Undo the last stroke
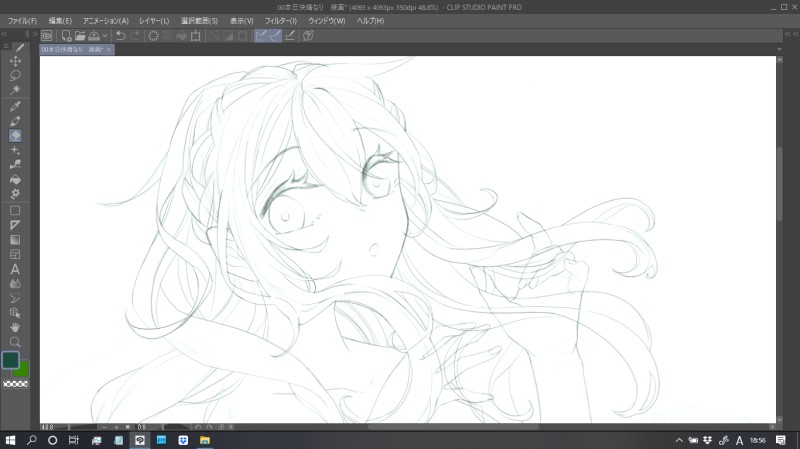This screenshot has width=800, height=449. click(120, 36)
